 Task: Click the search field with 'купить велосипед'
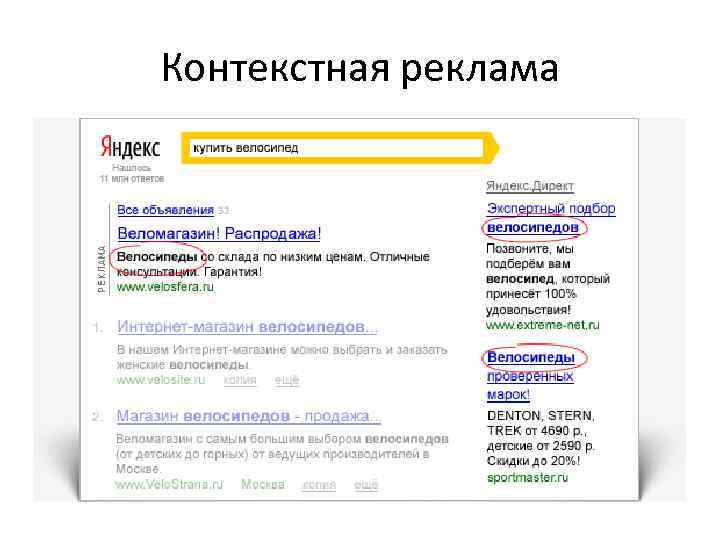click(x=337, y=148)
